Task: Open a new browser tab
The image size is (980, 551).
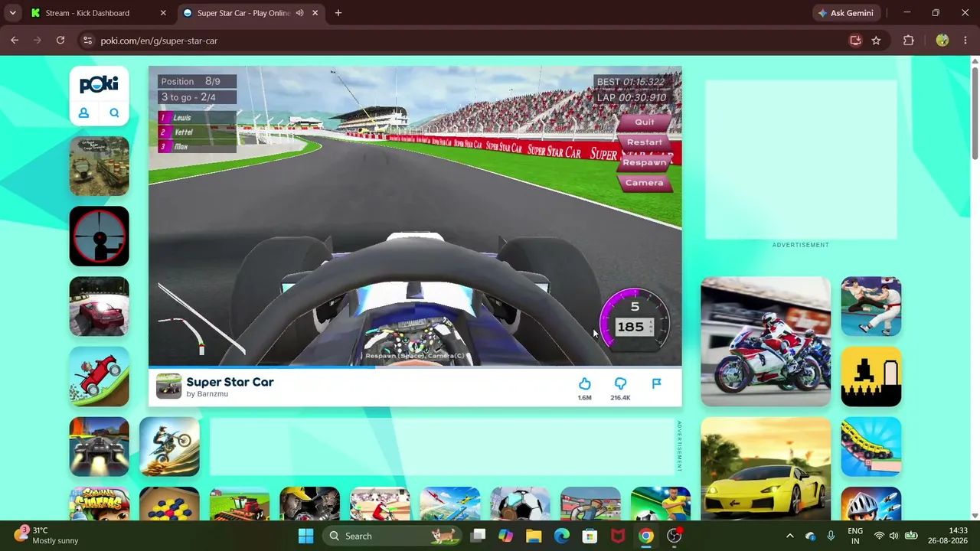Action: (338, 13)
